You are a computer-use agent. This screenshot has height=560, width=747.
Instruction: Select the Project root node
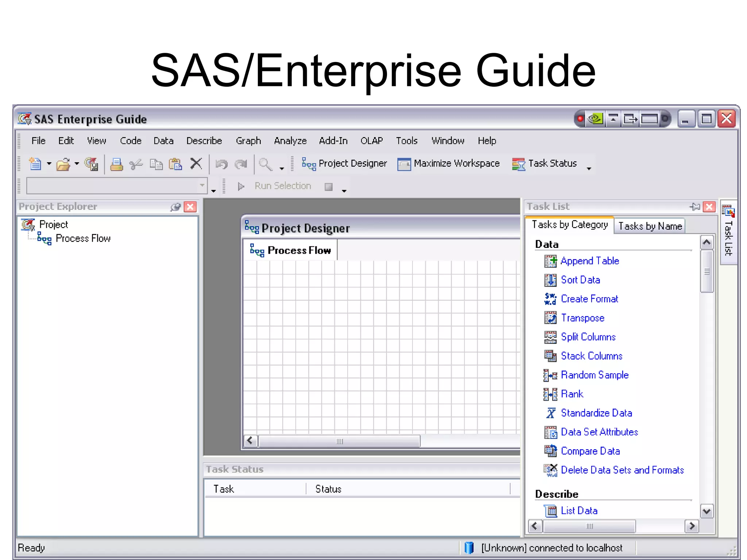(54, 225)
